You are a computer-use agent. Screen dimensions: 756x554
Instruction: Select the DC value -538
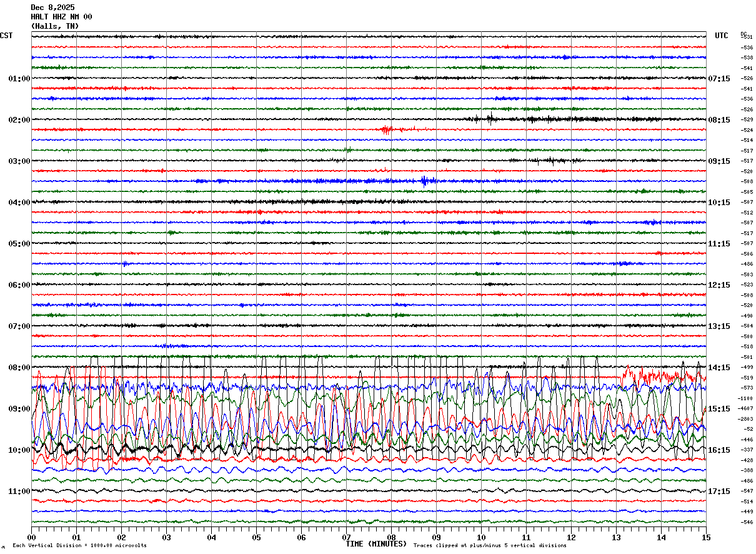tap(747, 58)
